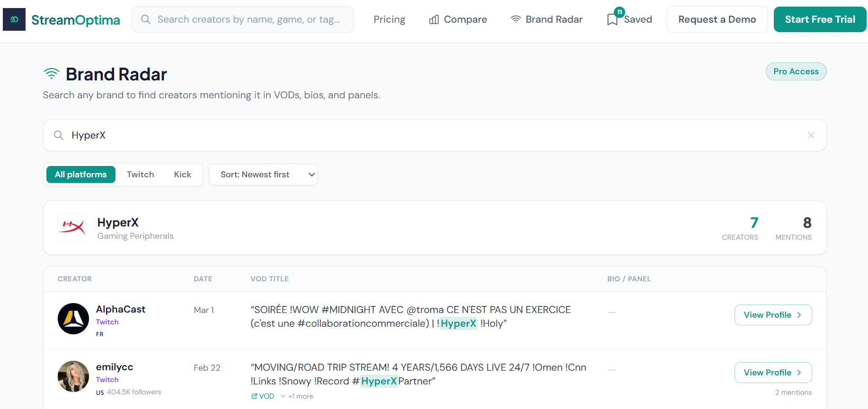Screen dimensions: 868x409
Task: Click the magnifier icon in brand search
Action: 59,135
